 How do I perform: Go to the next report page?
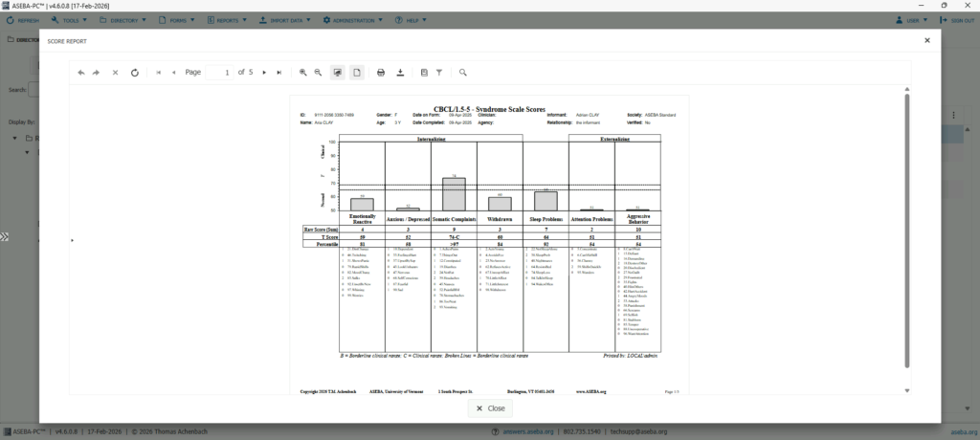coord(264,73)
